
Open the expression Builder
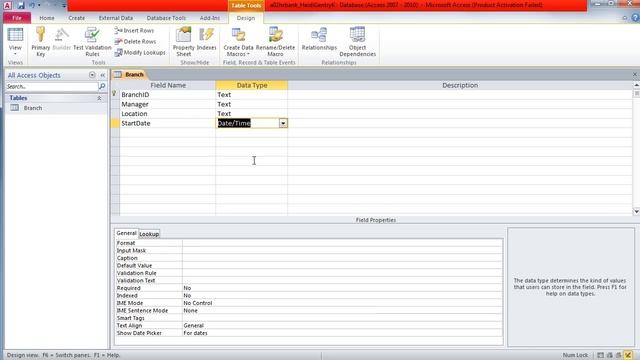[x=62, y=39]
